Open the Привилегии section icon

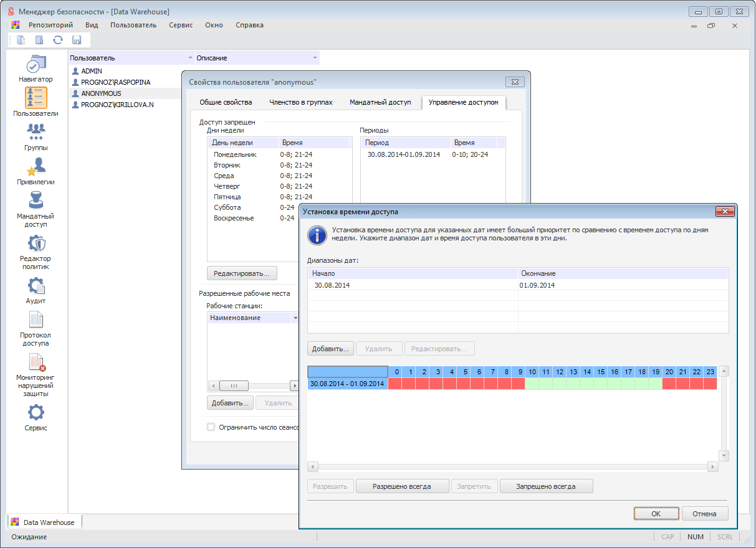pyautogui.click(x=36, y=167)
